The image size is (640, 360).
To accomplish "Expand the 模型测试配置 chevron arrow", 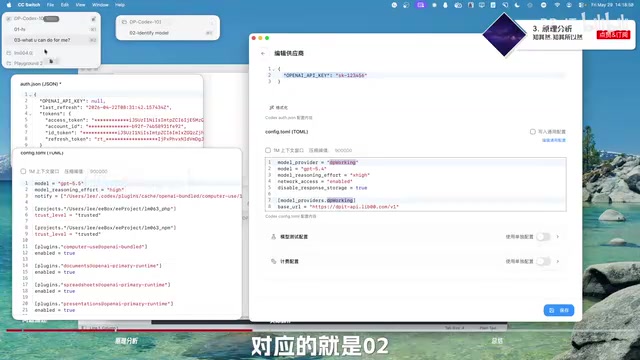I will click(x=558, y=237).
